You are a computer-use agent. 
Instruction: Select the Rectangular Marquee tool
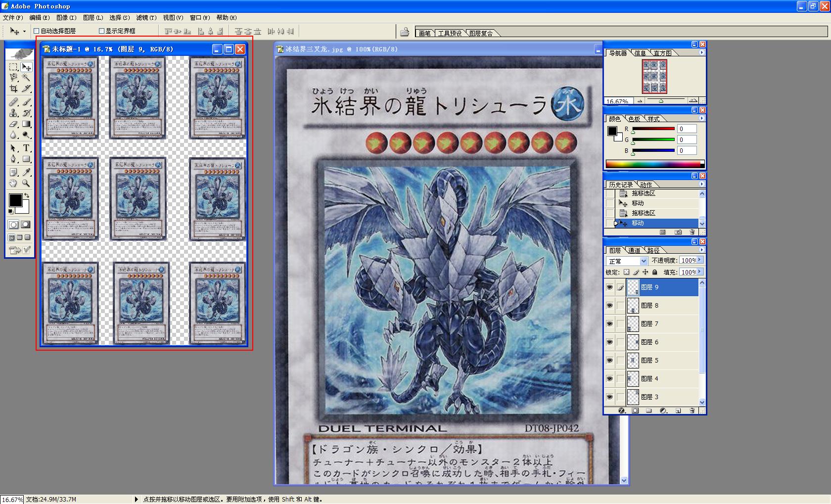point(13,67)
